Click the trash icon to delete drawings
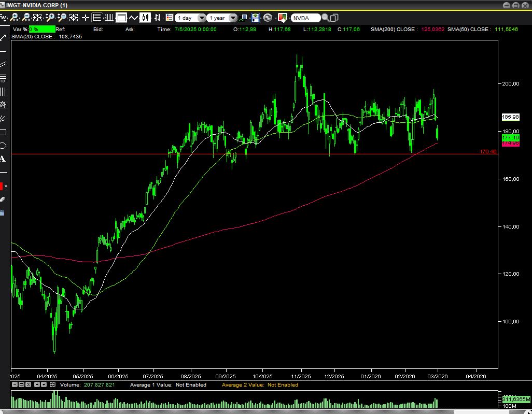Viewport: 532px width, 414px height. point(3,212)
